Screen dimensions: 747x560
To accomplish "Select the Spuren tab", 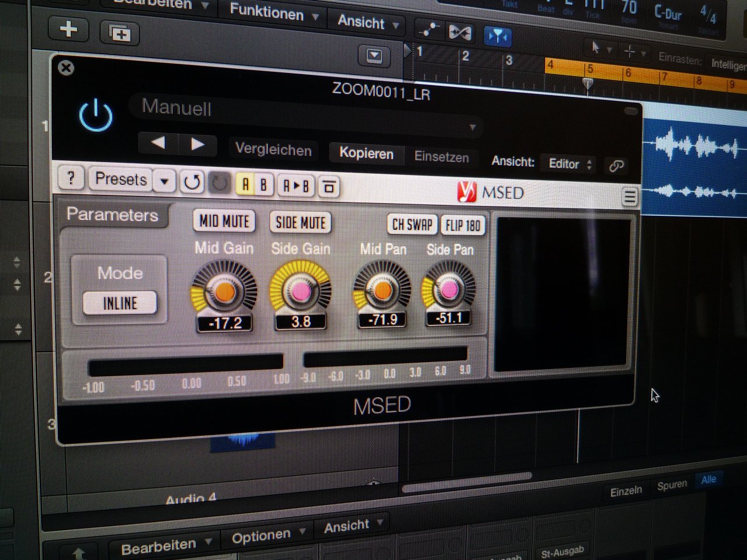I will 672,485.
